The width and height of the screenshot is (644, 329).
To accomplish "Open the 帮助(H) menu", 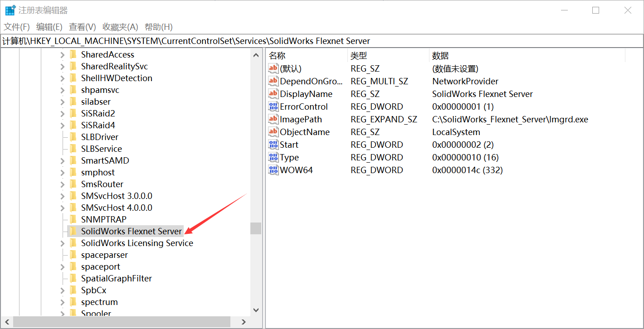I will pyautogui.click(x=159, y=27).
